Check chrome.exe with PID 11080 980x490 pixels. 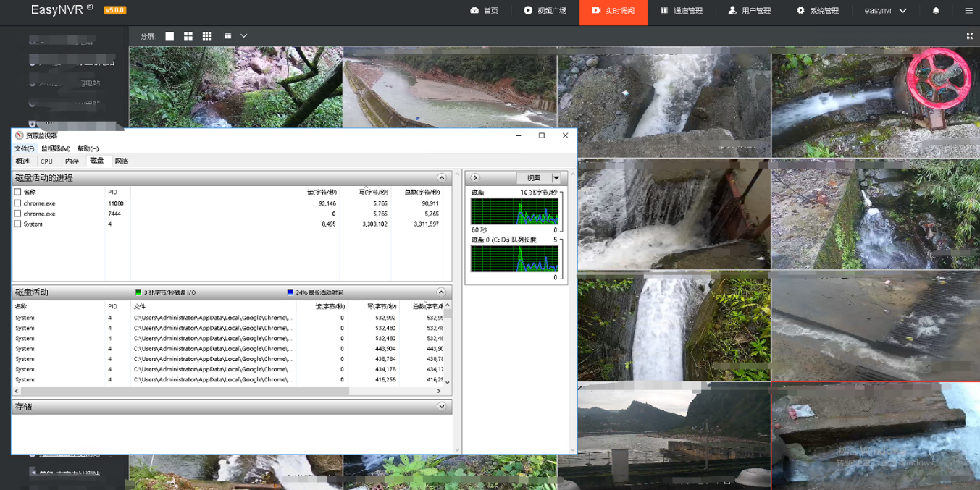(18, 203)
